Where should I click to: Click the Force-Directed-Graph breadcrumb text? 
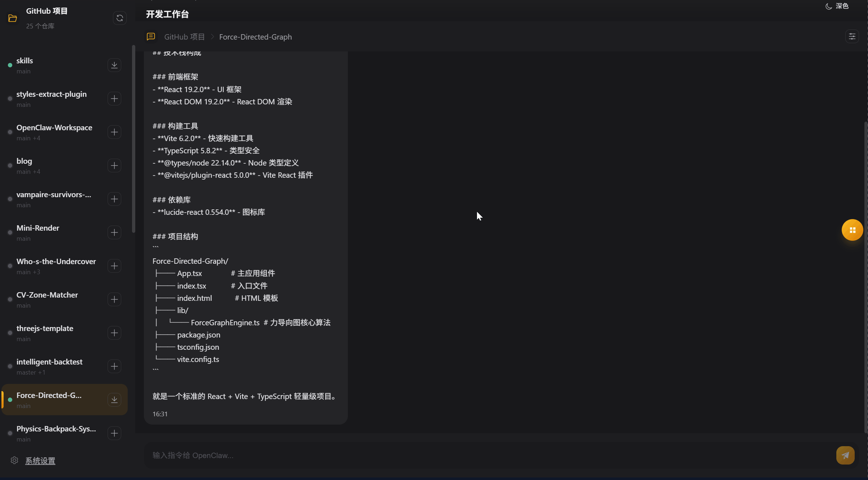255,37
